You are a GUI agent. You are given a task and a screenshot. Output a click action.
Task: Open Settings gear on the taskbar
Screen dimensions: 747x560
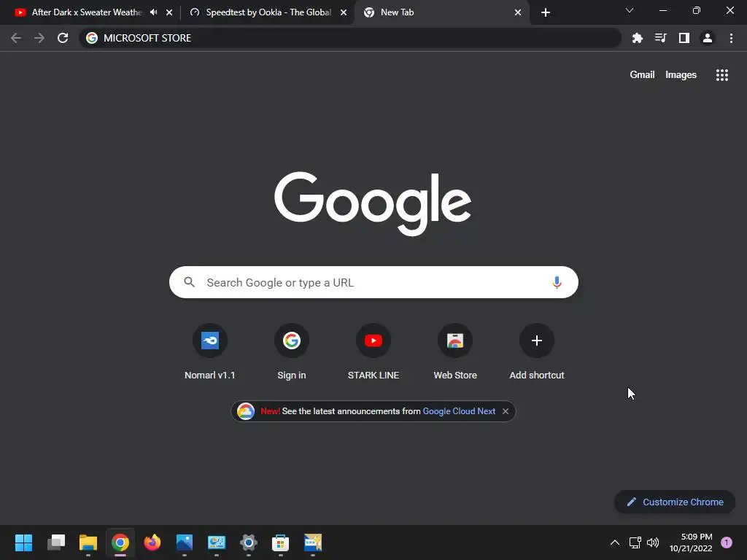pos(249,542)
